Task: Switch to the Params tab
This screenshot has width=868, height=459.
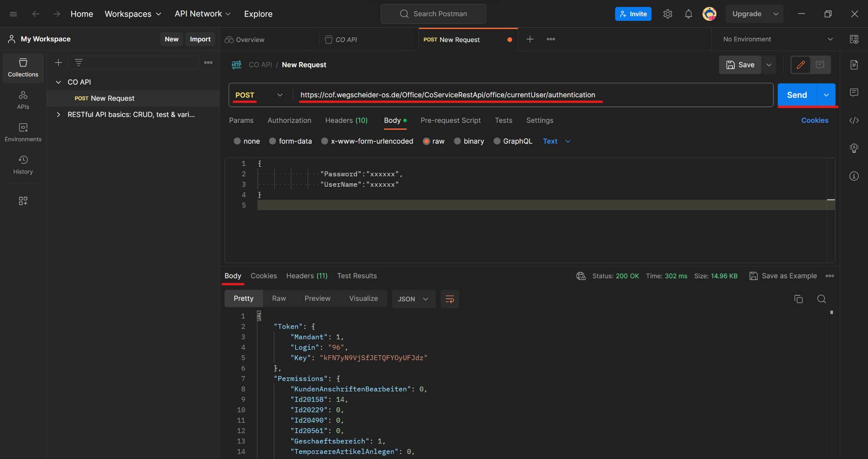Action: tap(241, 120)
